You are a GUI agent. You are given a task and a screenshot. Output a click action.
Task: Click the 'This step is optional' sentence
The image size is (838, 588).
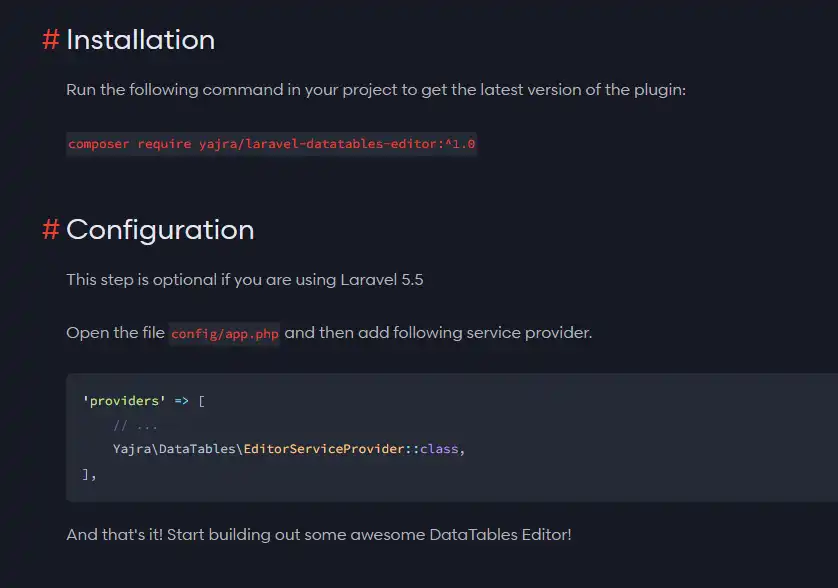click(245, 280)
